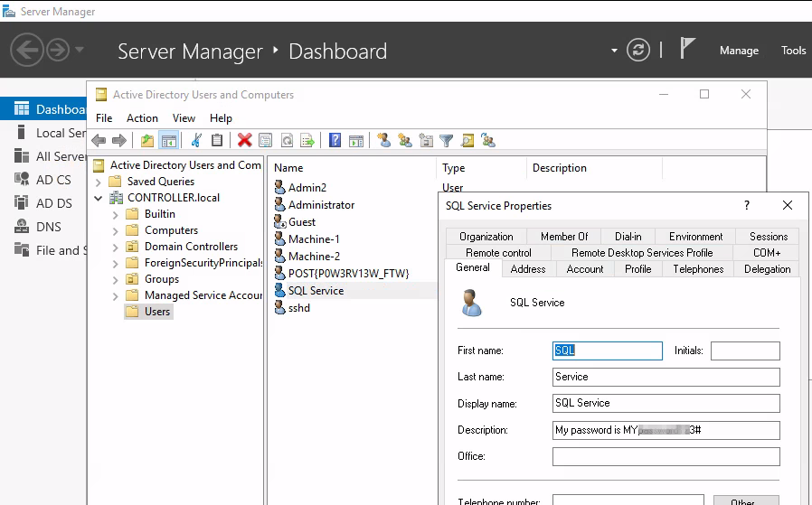
Task: Expand Saved Queries tree node
Action: coord(99,182)
